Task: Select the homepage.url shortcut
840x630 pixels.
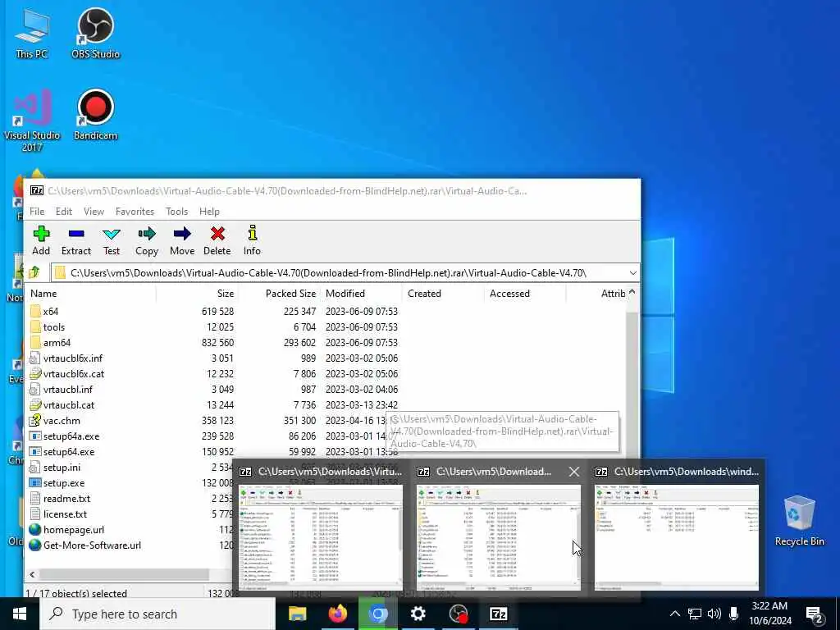Action: point(73,529)
